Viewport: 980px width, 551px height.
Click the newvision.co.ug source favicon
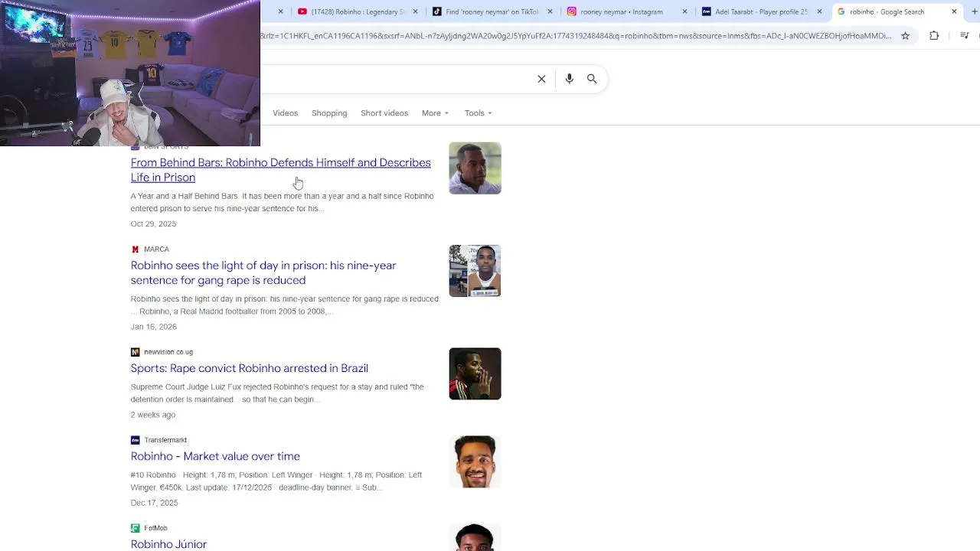136,352
